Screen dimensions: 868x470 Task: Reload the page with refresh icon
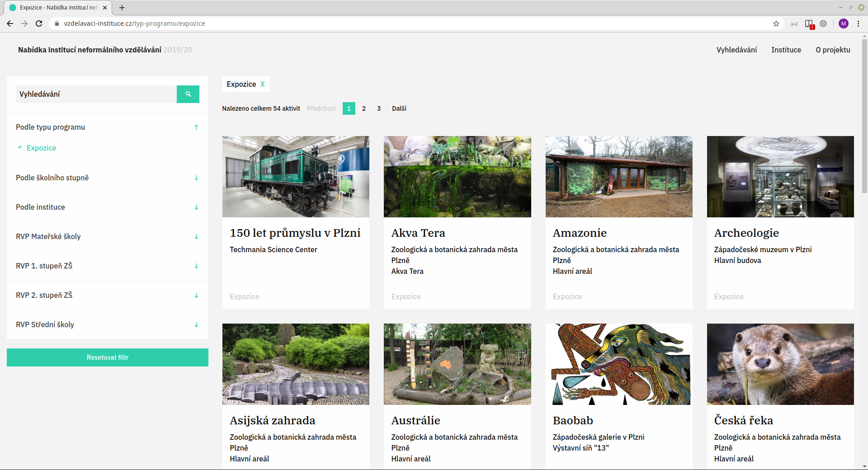coord(39,23)
